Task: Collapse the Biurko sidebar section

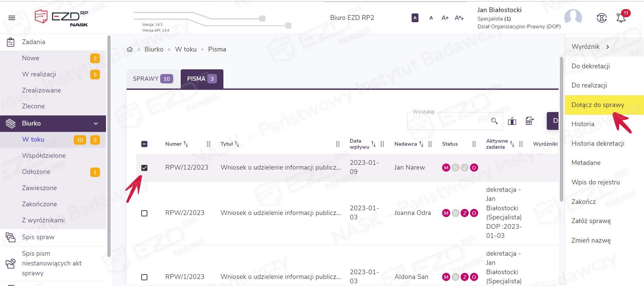Action: click(96, 123)
